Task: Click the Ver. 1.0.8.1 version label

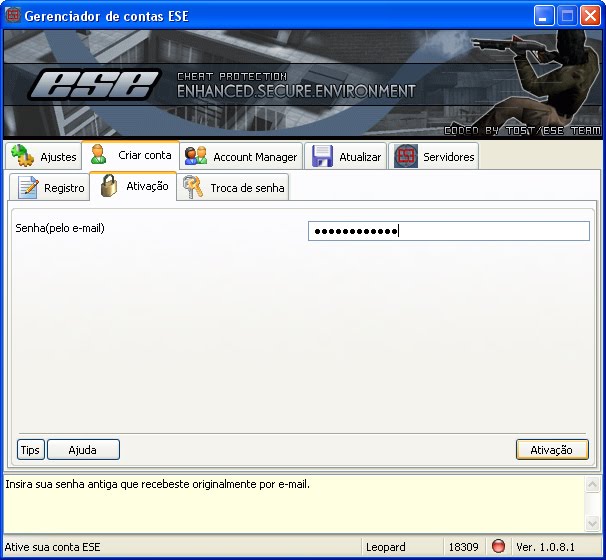Action: click(555, 547)
